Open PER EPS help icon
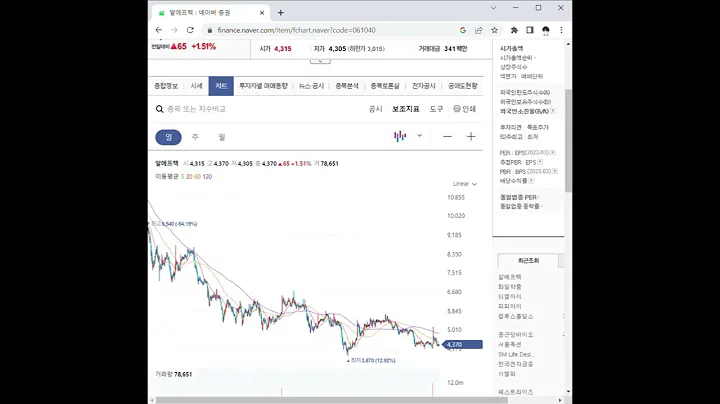Screen dimensions: 720x404 coord(553,152)
